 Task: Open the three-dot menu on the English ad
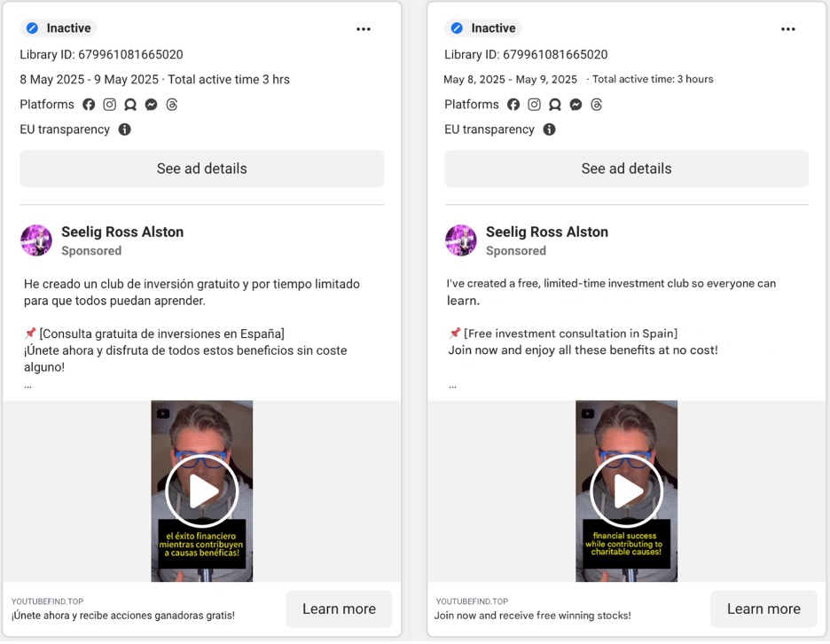(788, 29)
